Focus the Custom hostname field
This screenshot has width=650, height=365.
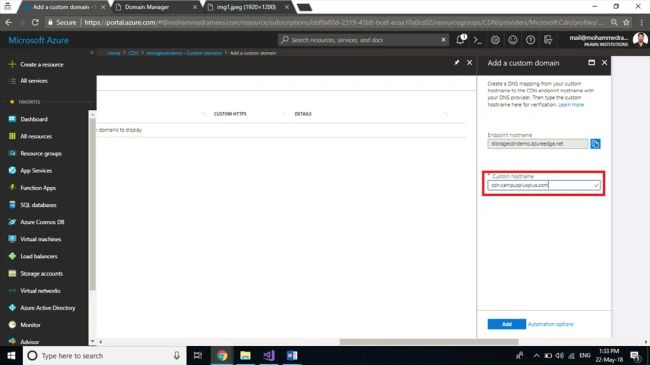click(544, 185)
